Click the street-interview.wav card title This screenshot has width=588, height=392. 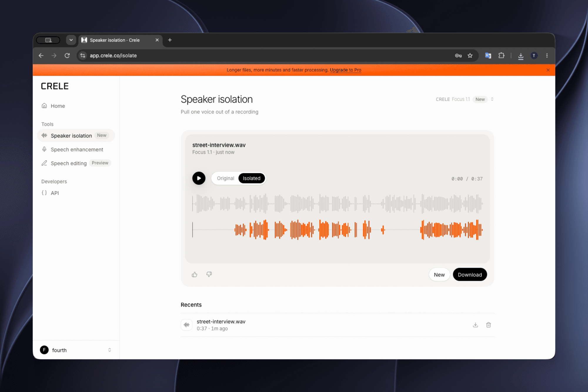(x=219, y=145)
